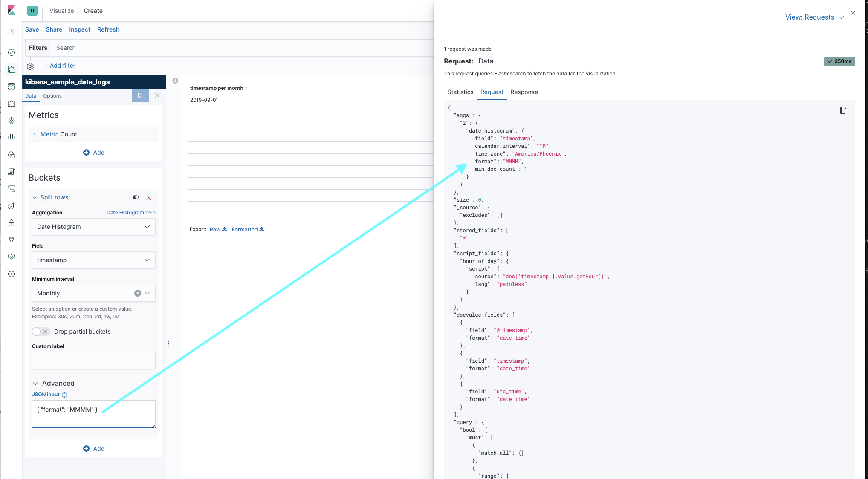The height and width of the screenshot is (479, 868).
Task: Select the Visualize app icon
Action: (x=12, y=69)
